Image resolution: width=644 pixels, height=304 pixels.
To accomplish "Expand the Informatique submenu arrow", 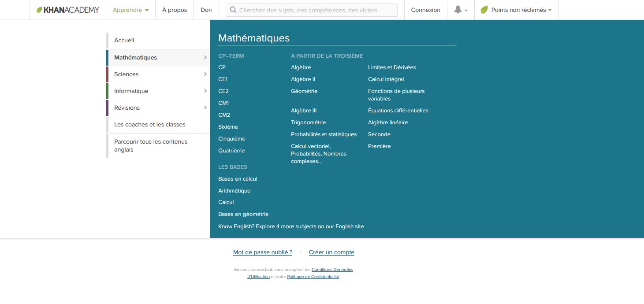I will pos(205,91).
